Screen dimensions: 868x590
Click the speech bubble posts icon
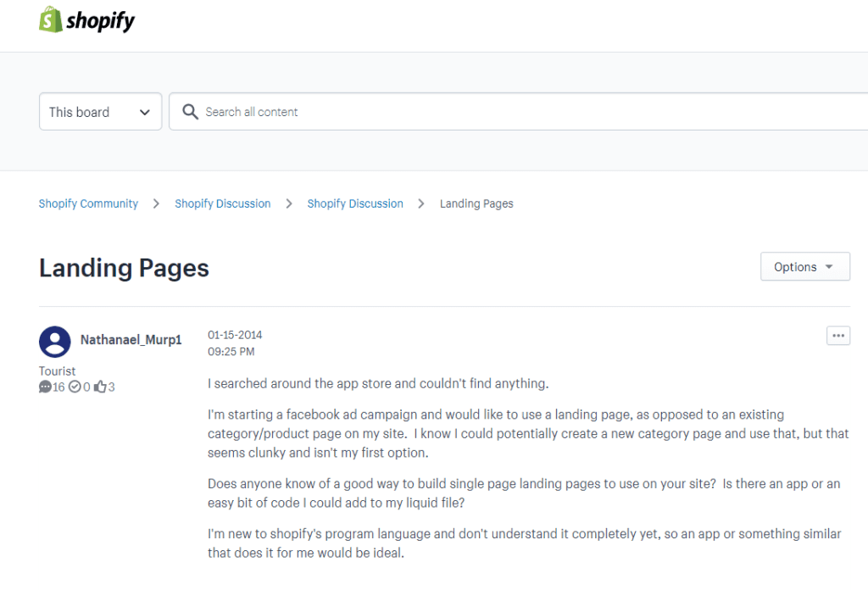tap(44, 387)
